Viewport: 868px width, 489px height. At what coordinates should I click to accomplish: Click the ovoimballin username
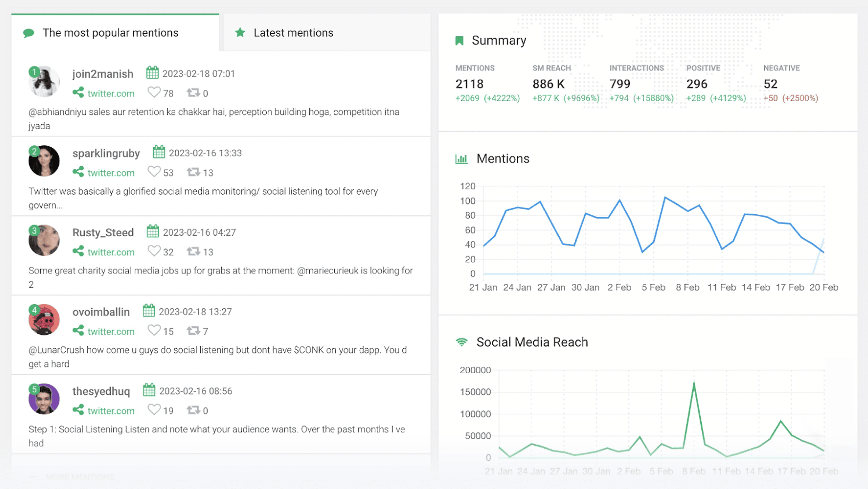[x=101, y=312]
